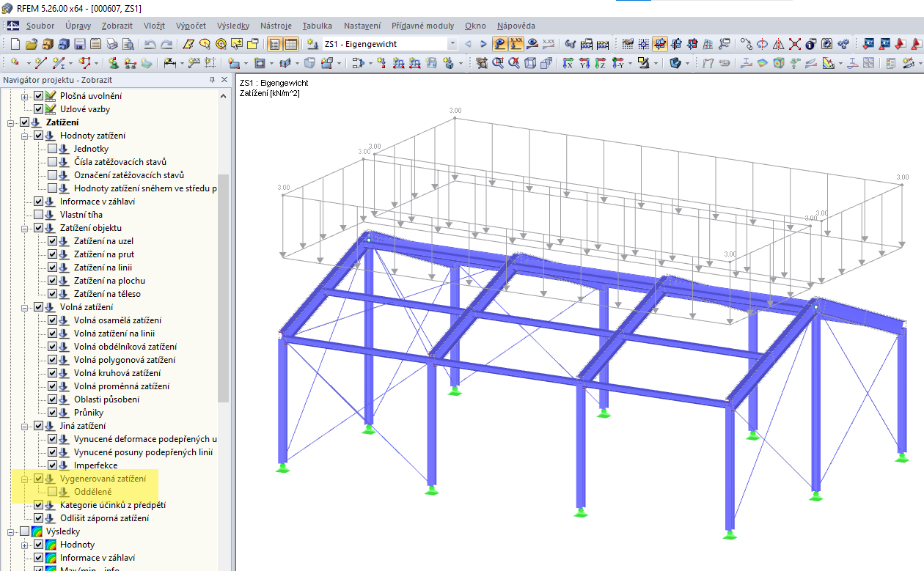
Task: Select Oblasti působení tree row
Action: (106, 399)
